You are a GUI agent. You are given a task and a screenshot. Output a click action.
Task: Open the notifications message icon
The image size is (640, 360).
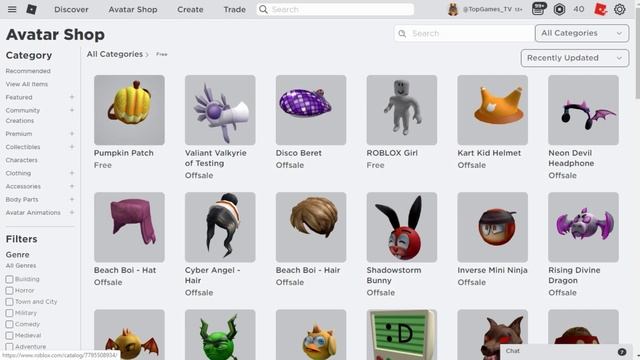[x=539, y=9]
